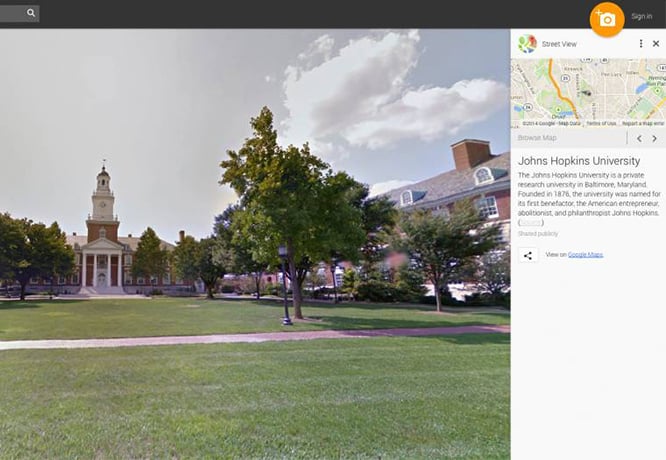
Task: Close the Street View side panel
Action: click(x=656, y=43)
